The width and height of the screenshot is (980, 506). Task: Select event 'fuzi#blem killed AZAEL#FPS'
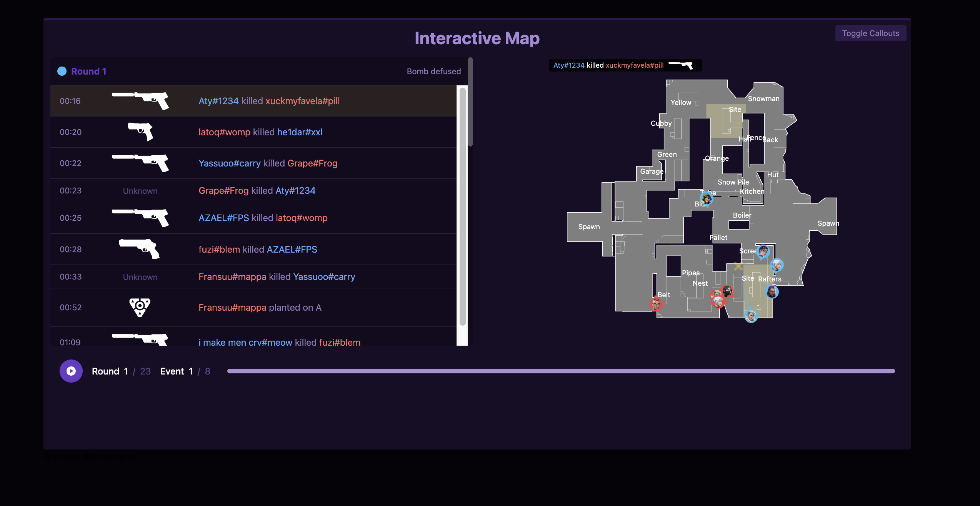[253, 249]
